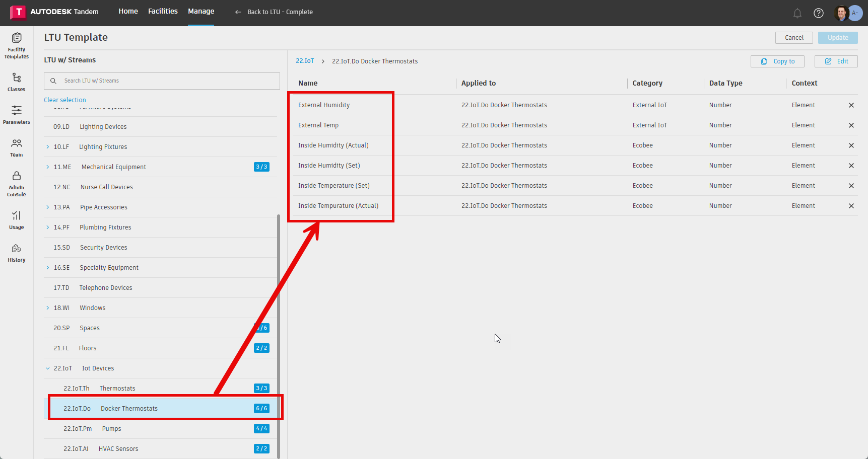Click the Update button
Screen dimensions: 868x459
[838, 38]
